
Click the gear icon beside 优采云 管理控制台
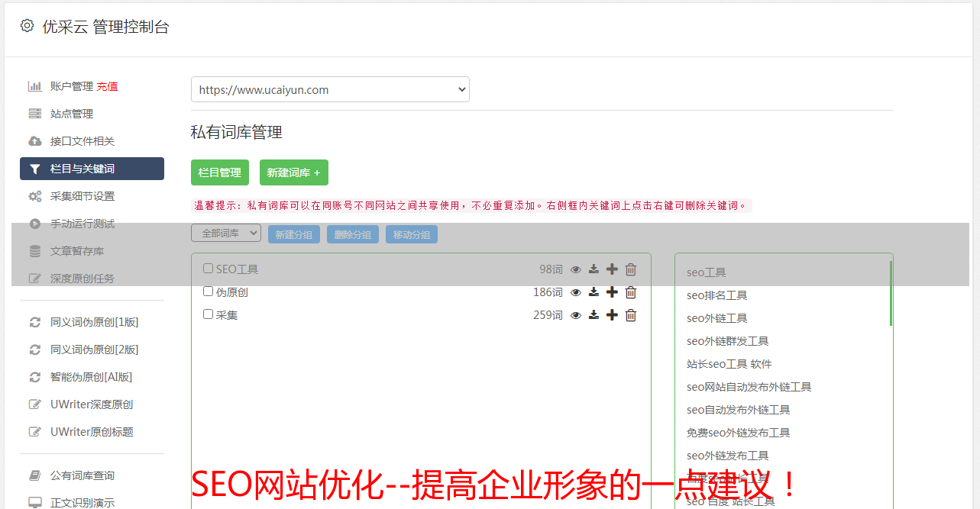pyautogui.click(x=27, y=26)
